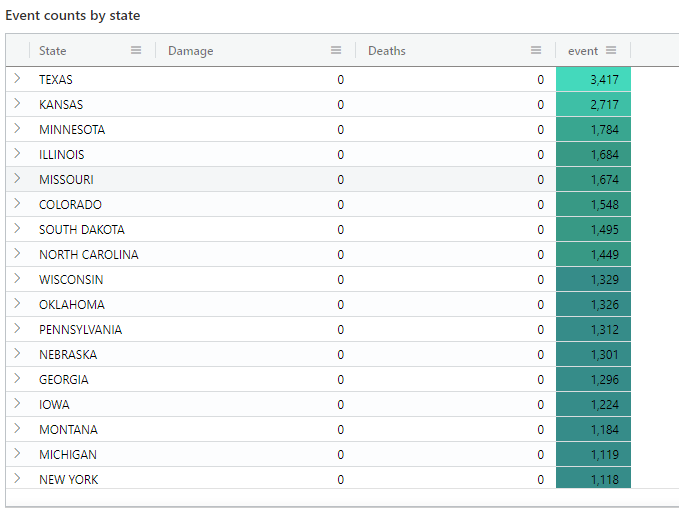Screen dimensions: 679x511
Task: Open the Deaths column menu icon
Action: (x=536, y=51)
